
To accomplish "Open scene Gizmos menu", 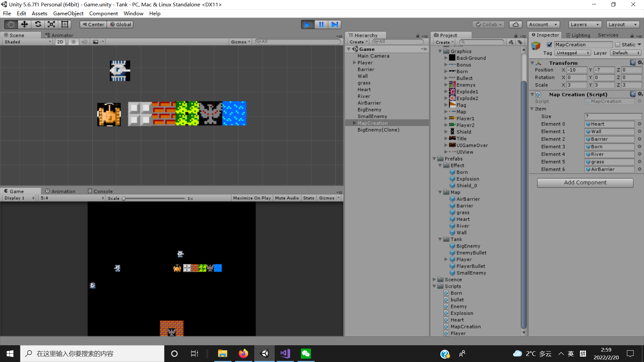I will (x=240, y=42).
